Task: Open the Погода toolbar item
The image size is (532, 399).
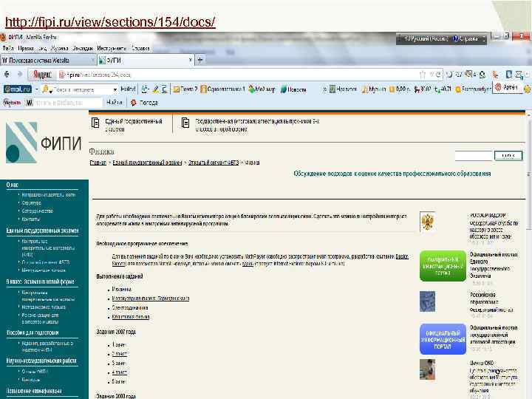Action: (x=145, y=103)
